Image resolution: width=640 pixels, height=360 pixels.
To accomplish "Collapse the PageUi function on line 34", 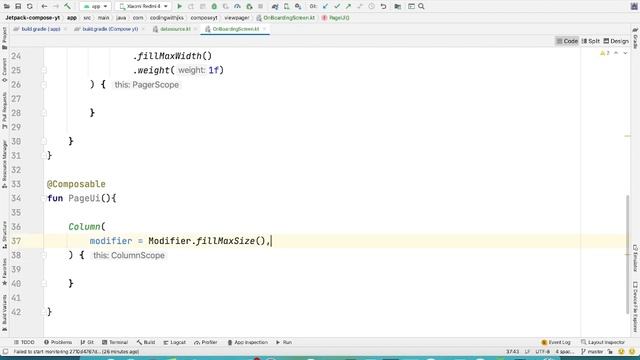I will coord(43,198).
